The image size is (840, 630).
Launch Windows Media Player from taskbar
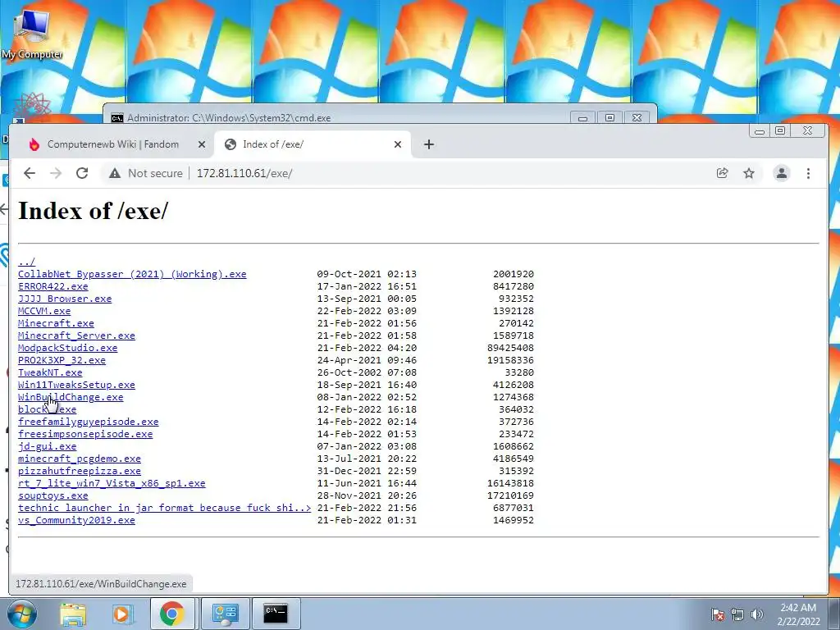point(123,614)
